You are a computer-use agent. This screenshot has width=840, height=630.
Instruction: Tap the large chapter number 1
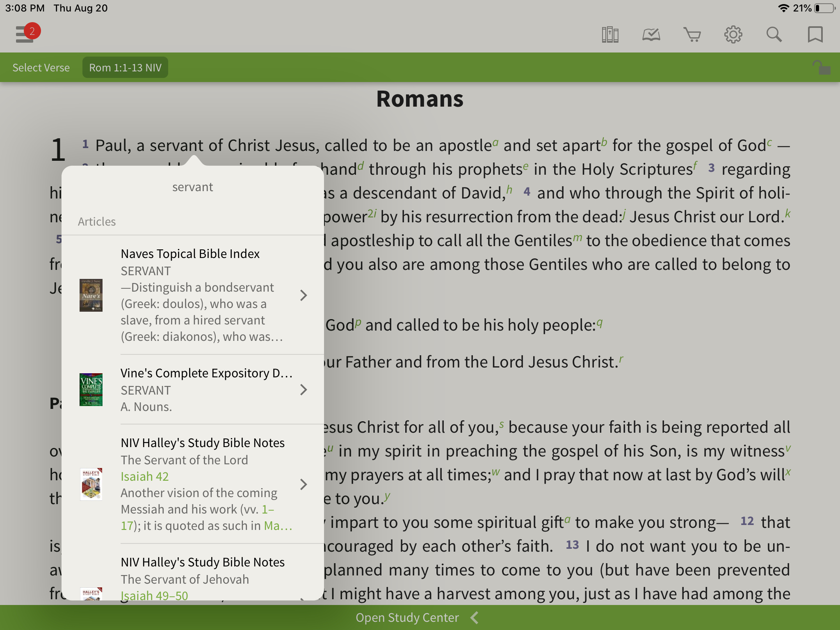[x=58, y=150]
